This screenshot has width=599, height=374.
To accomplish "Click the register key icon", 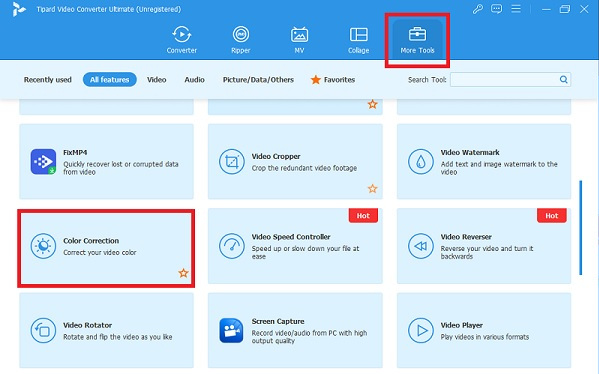I will click(478, 9).
